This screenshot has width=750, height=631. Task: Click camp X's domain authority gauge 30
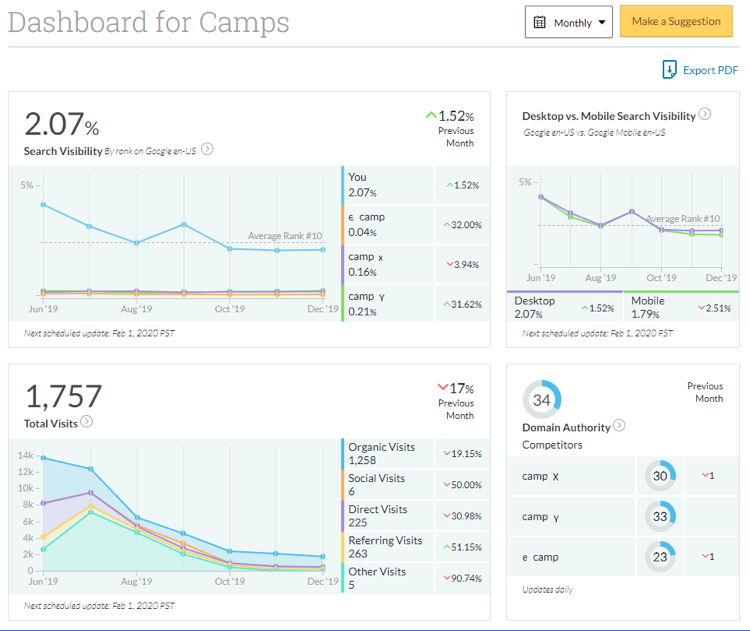click(659, 477)
